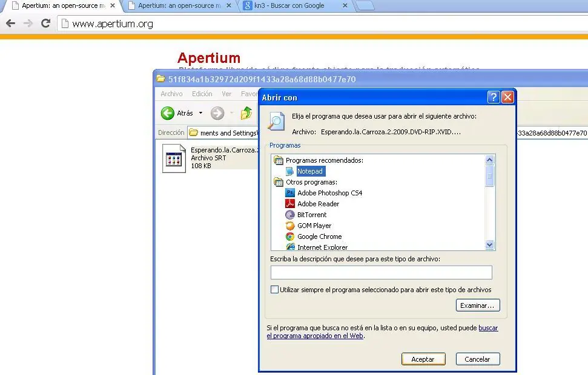
Task: Go up one folder level in Explorer
Action: coord(246,113)
